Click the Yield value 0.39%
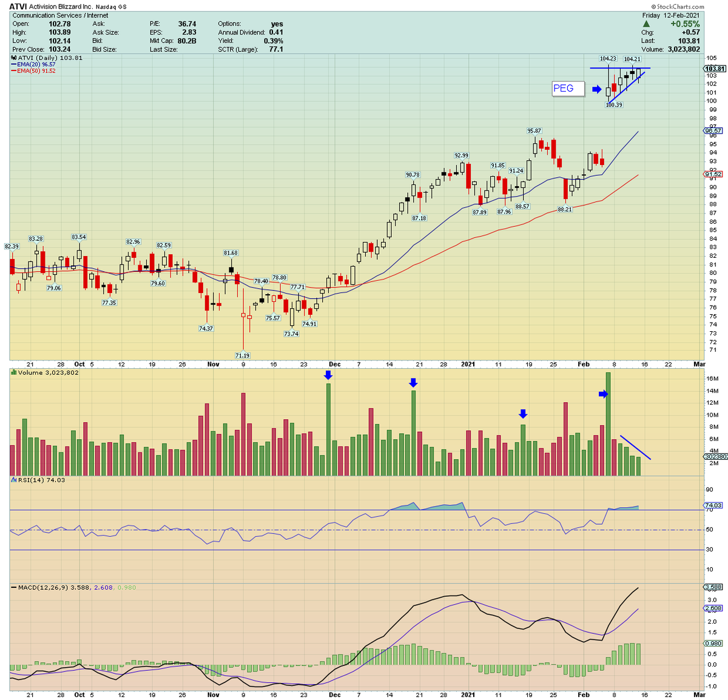Viewport: 728px width, 700px height. [x=274, y=41]
